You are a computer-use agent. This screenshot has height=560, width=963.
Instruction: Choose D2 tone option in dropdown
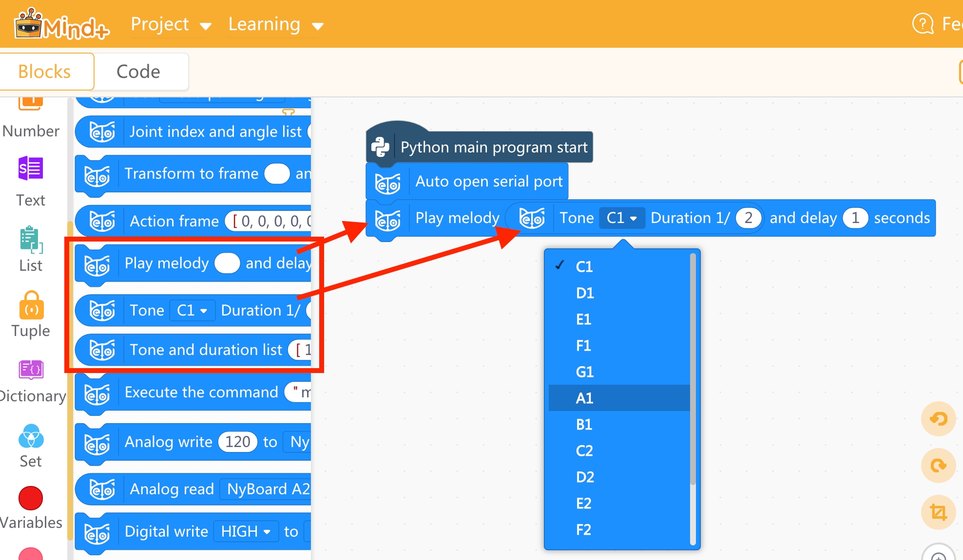[585, 477]
